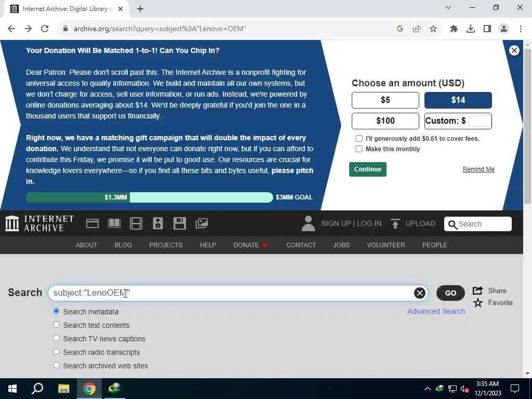The height and width of the screenshot is (399, 532).
Task: Share this page from address bar
Action: [x=417, y=29]
